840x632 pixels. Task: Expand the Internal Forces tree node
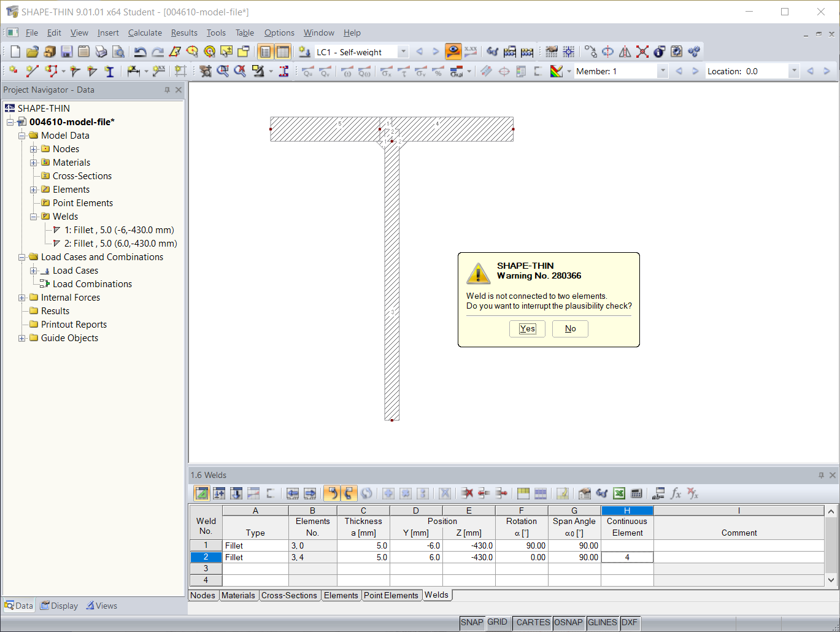(22, 298)
